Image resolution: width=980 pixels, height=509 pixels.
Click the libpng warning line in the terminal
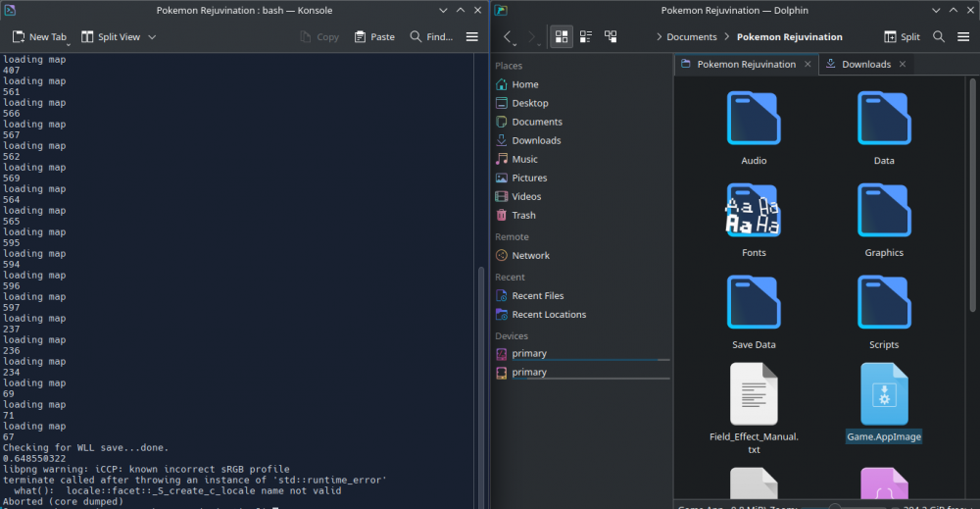click(x=146, y=469)
